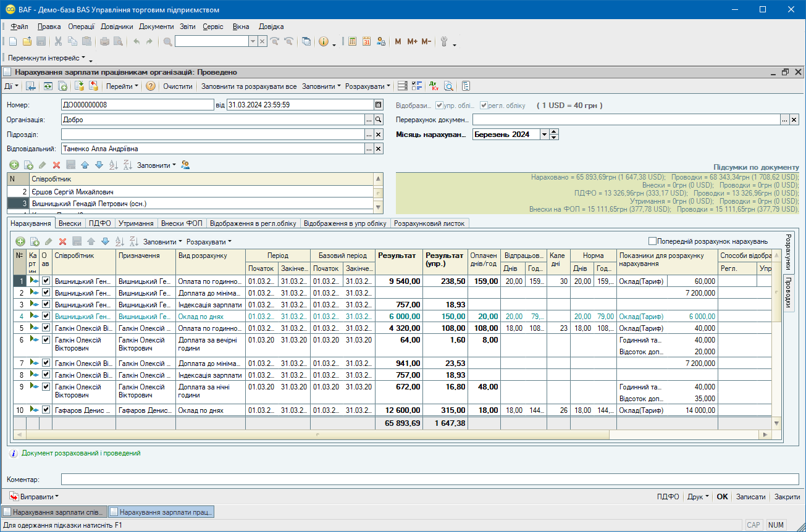Switch to the ПДФО tab
The width and height of the screenshot is (806, 532).
(99, 223)
